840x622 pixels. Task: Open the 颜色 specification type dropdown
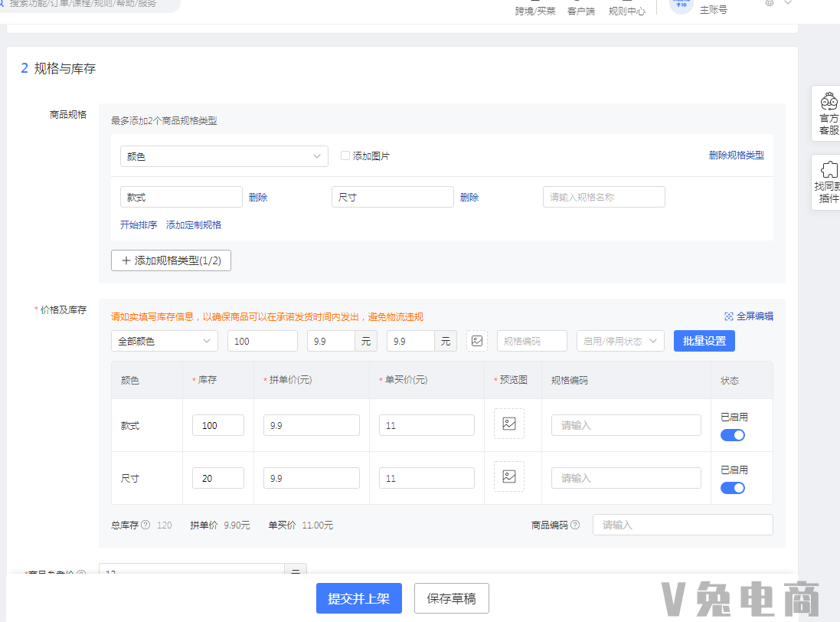224,155
